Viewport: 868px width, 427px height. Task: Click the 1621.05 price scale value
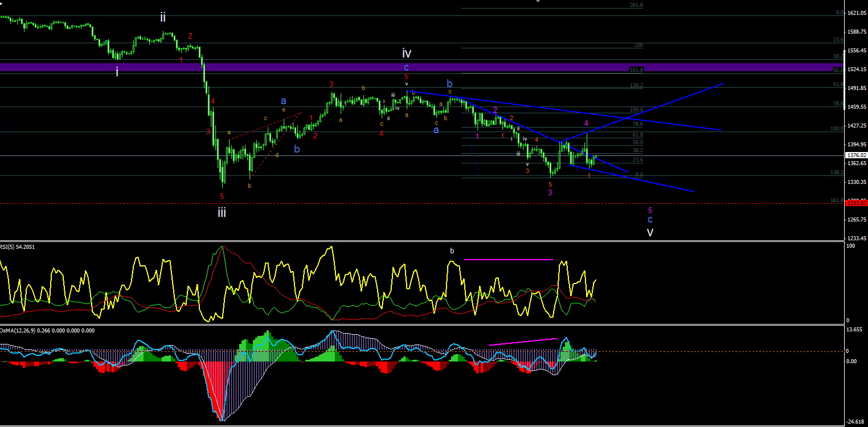857,13
